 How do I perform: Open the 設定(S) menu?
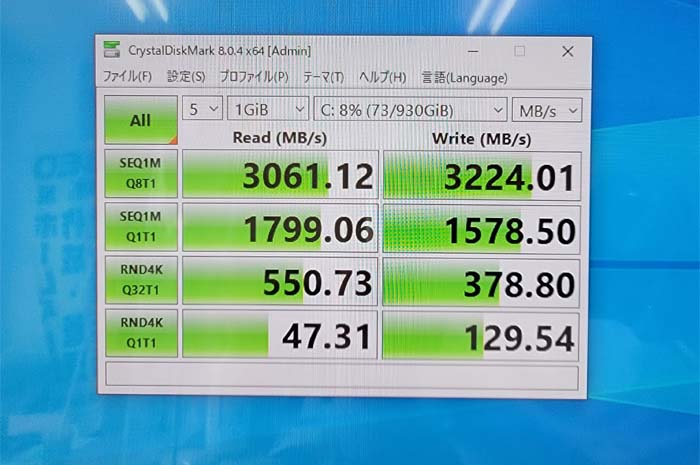[x=186, y=77]
